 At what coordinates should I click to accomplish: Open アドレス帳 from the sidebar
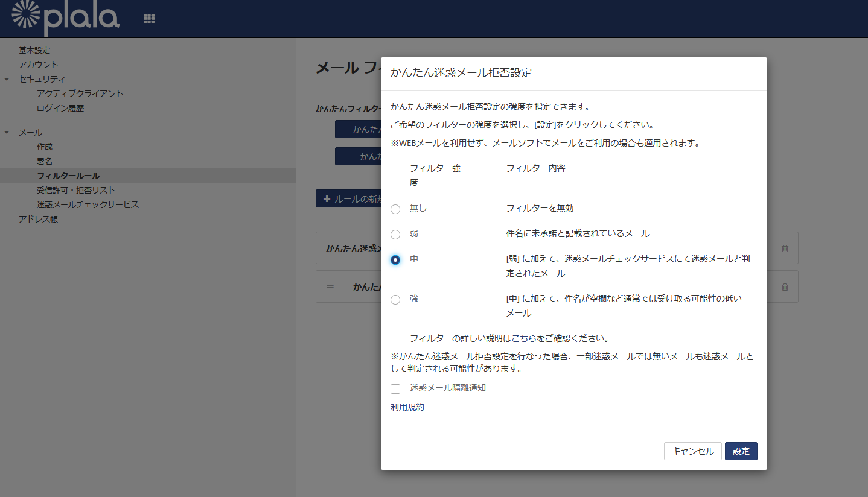(40, 219)
